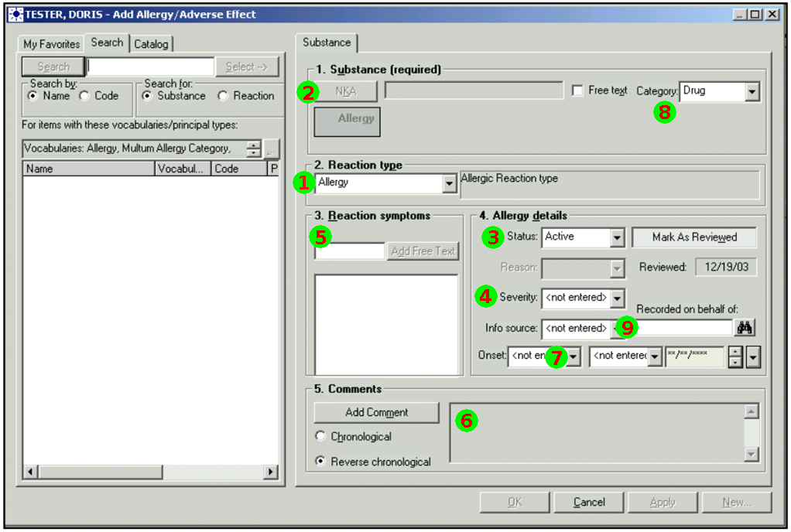The image size is (791, 532).
Task: Click the binoculars search icon
Action: click(x=745, y=328)
